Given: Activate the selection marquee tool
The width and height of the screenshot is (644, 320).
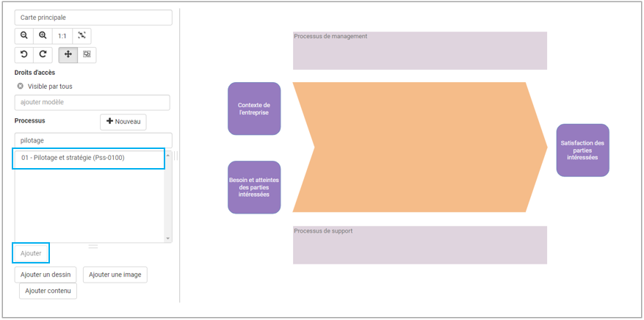Looking at the screenshot, I should click(87, 55).
